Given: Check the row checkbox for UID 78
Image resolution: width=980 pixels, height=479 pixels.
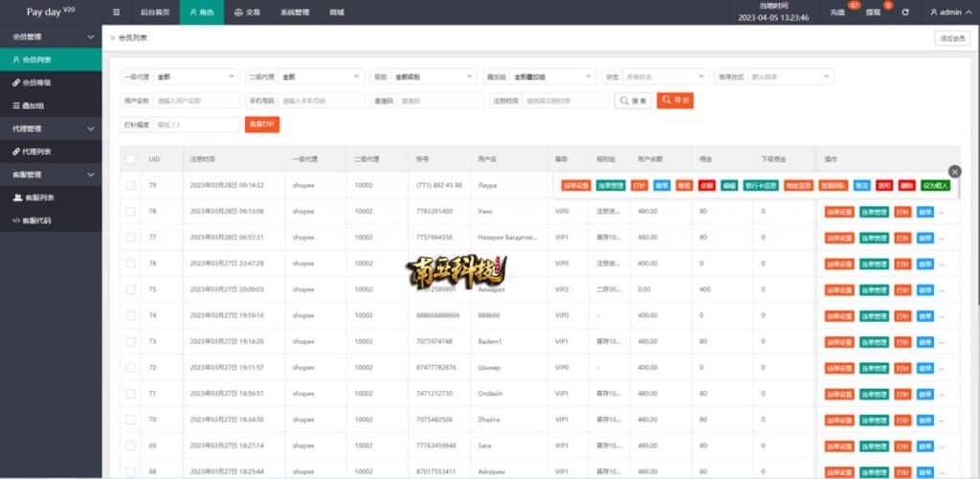Looking at the screenshot, I should [x=130, y=211].
